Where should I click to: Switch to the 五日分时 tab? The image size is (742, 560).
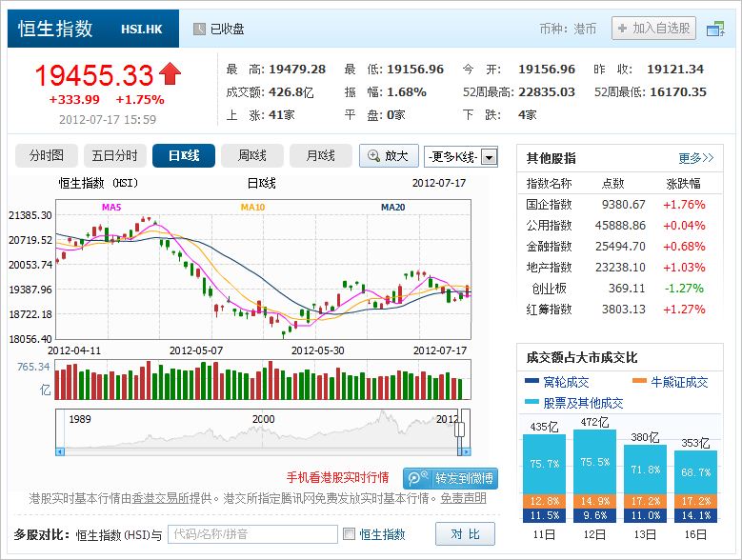point(115,155)
